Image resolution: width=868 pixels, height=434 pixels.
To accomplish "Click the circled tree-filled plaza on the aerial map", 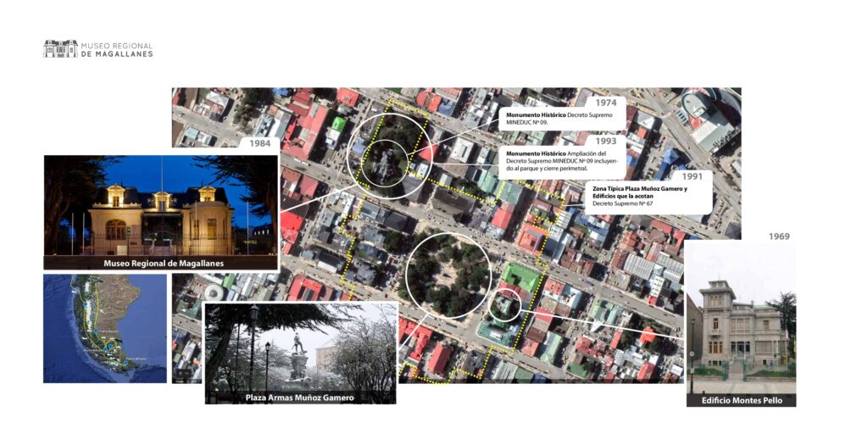I will (448, 275).
